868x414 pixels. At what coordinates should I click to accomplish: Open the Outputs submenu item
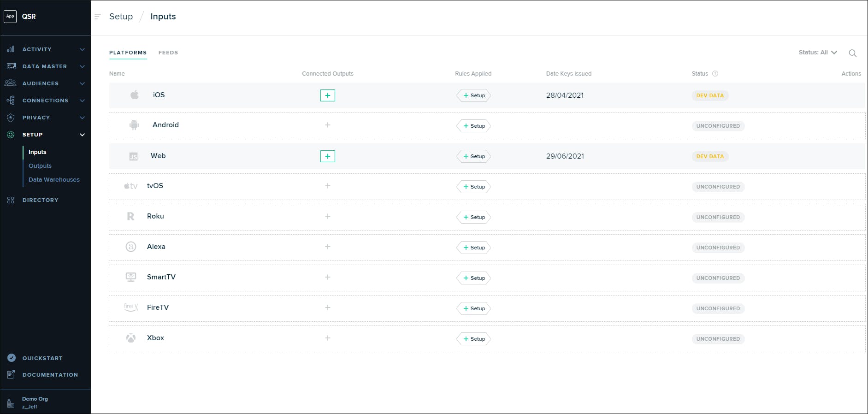tap(40, 166)
